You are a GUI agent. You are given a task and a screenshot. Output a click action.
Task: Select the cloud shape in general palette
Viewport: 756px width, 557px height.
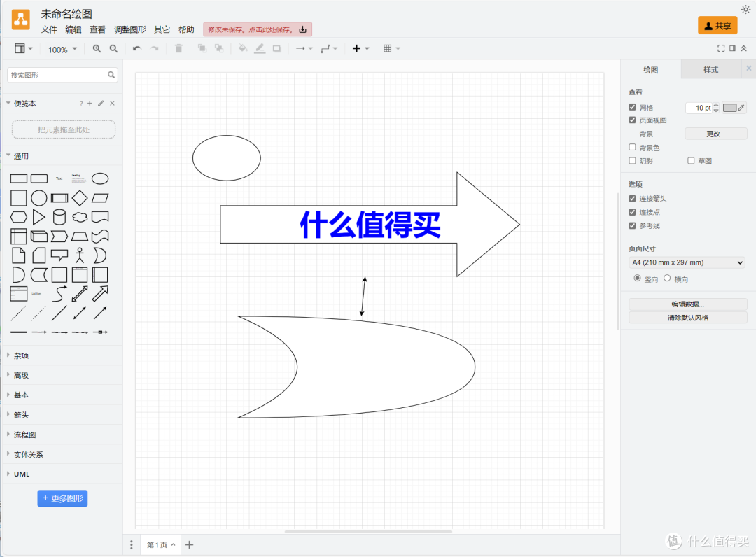pyautogui.click(x=80, y=218)
